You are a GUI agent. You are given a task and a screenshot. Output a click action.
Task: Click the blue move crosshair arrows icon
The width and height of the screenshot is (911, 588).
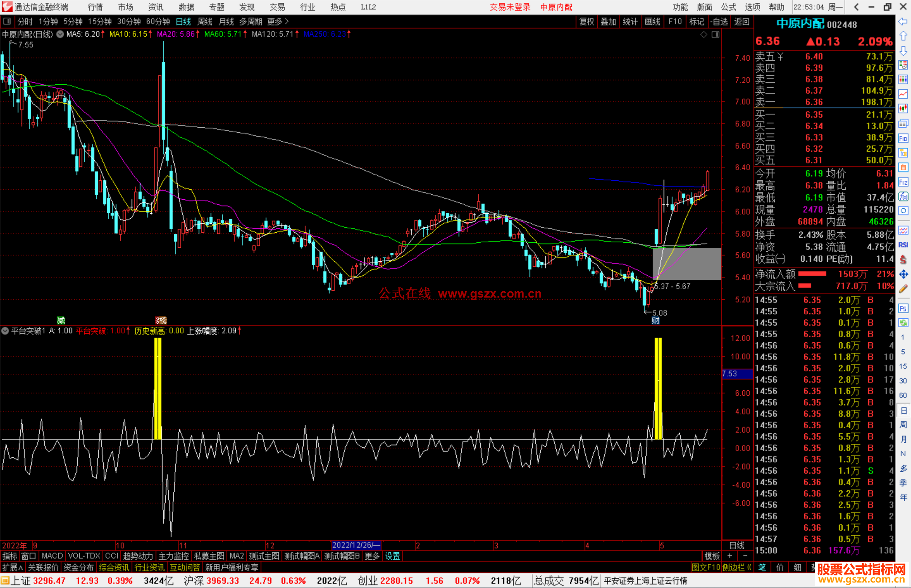click(x=903, y=274)
